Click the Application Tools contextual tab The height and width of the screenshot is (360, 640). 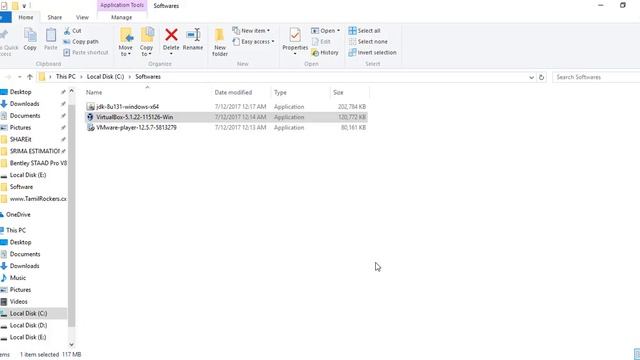click(x=122, y=5)
